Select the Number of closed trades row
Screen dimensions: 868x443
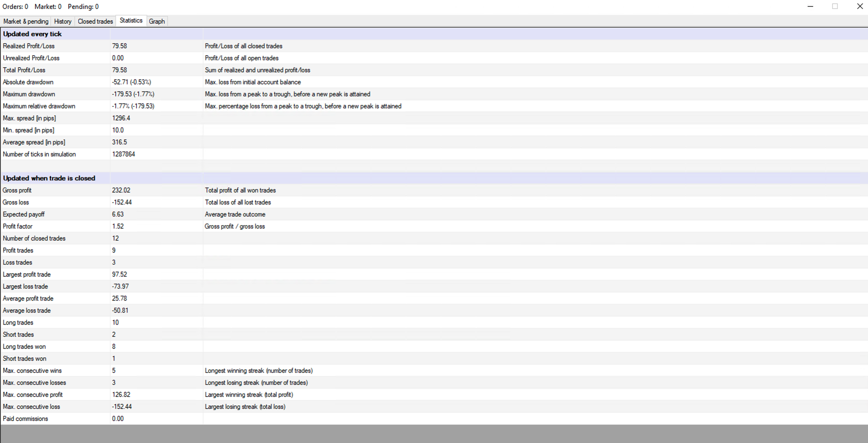click(34, 238)
